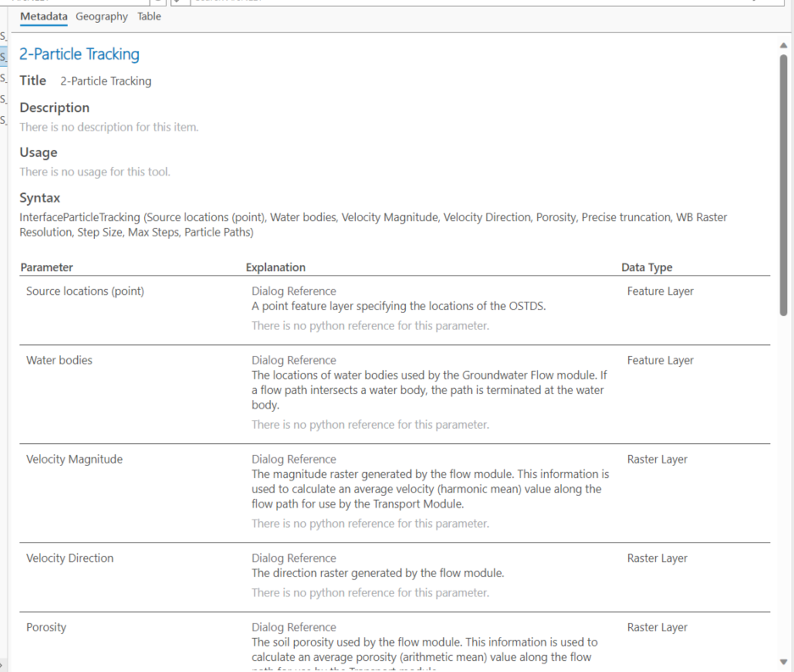794x672 pixels.
Task: Click the Water bodies parameter name
Action: coord(59,360)
